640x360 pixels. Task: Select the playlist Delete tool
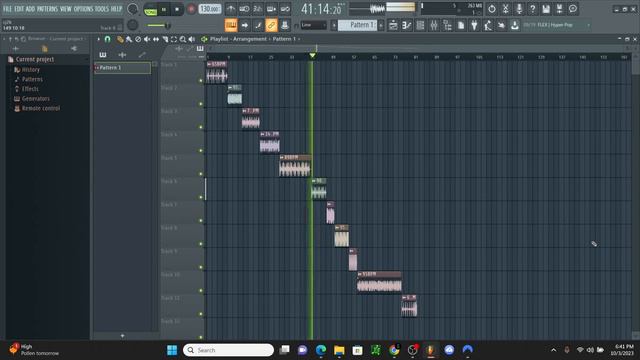point(138,39)
